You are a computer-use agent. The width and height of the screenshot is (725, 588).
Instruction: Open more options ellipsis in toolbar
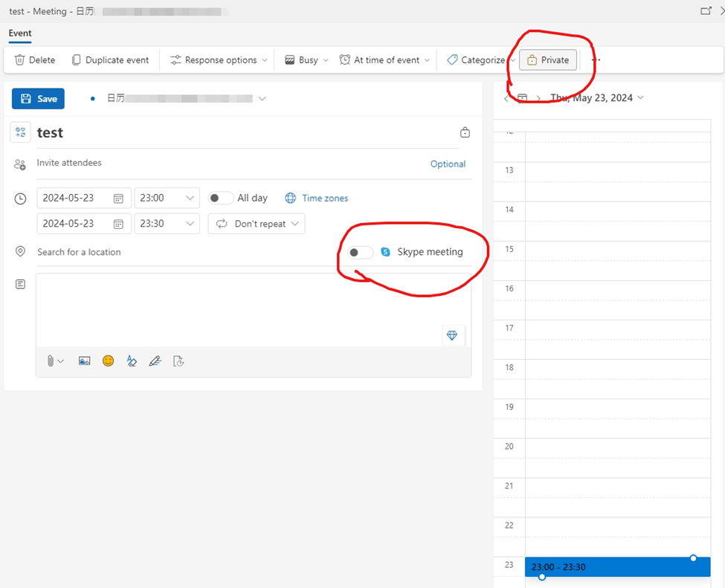coord(596,60)
